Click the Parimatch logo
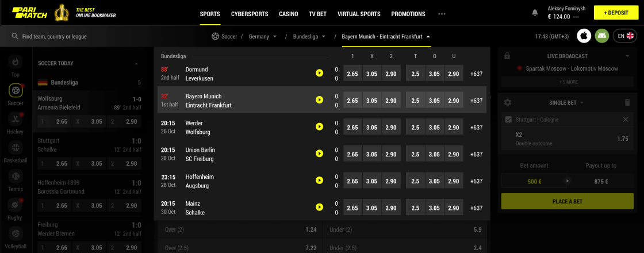This screenshot has width=644, height=253. point(30,12)
